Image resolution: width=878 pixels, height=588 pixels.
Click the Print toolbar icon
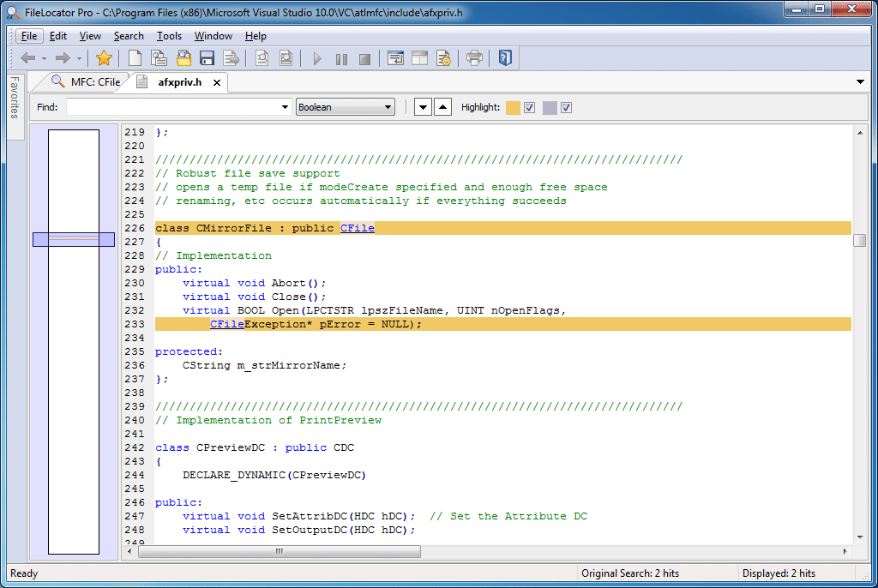coord(474,58)
